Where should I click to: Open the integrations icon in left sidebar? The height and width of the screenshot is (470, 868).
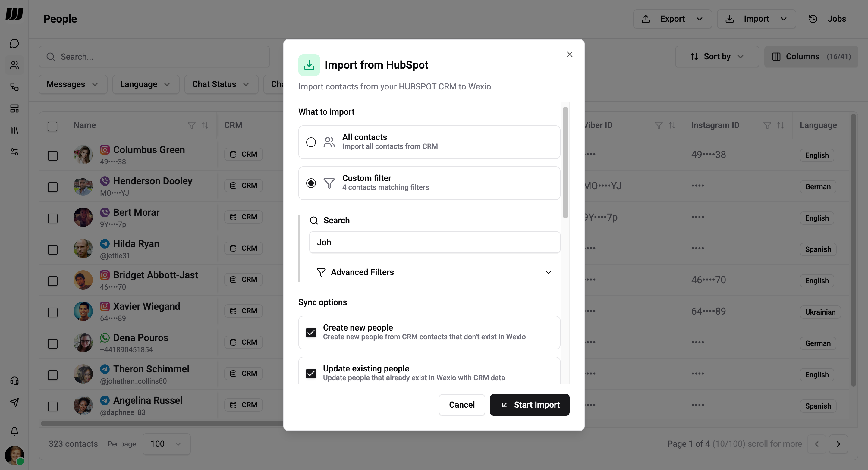coord(14,87)
